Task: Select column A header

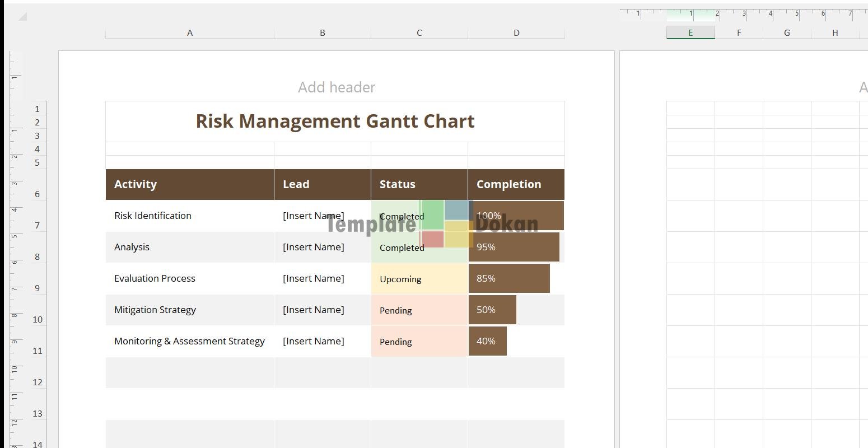Action: tap(190, 33)
